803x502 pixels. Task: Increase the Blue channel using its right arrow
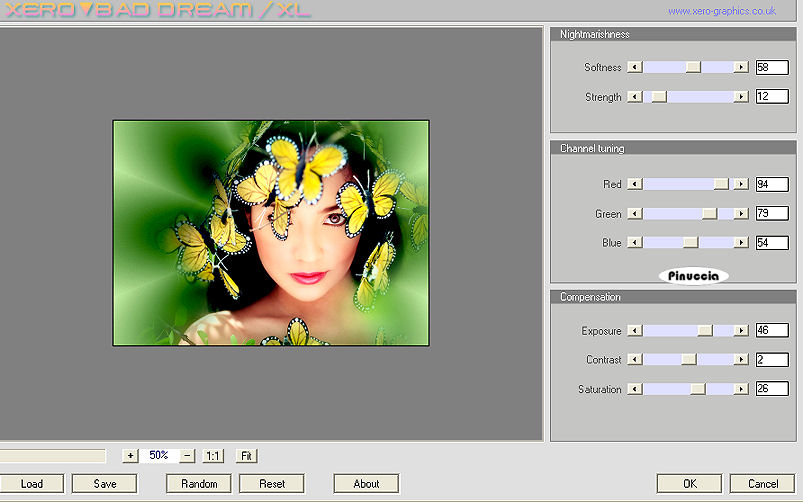point(741,242)
